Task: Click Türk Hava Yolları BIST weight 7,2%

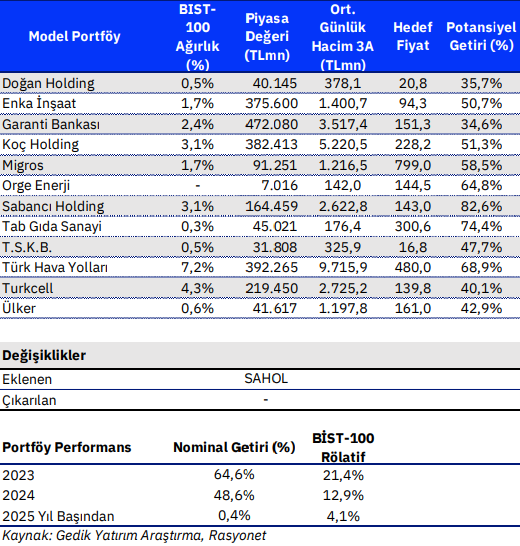Action: (197, 267)
